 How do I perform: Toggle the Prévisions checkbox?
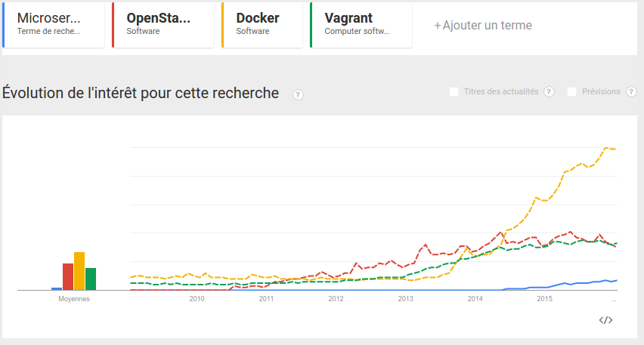[x=572, y=91]
